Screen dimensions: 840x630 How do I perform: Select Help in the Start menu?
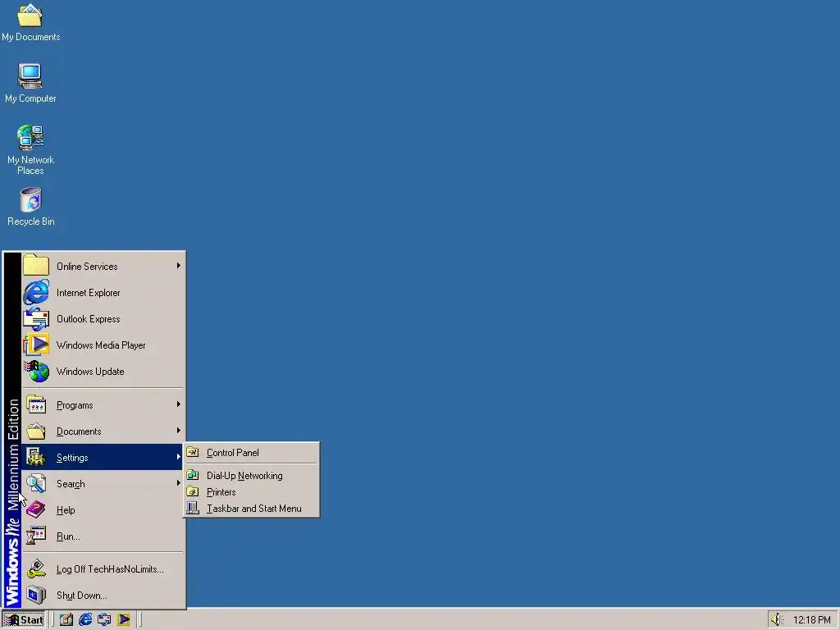(103, 510)
